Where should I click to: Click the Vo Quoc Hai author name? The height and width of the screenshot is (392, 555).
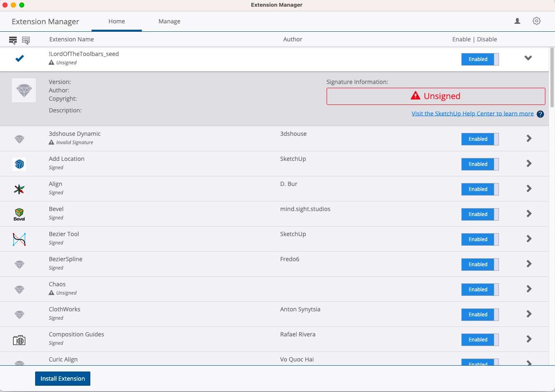coord(297,359)
